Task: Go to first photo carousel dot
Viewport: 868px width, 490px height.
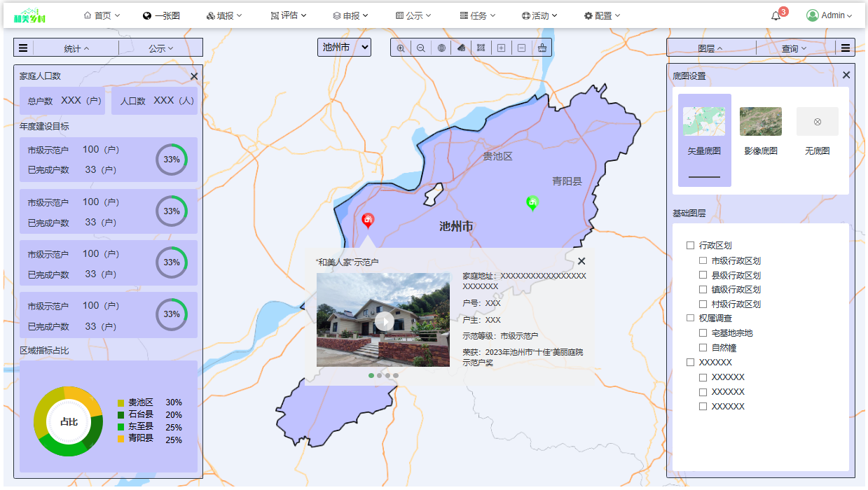Action: click(371, 375)
